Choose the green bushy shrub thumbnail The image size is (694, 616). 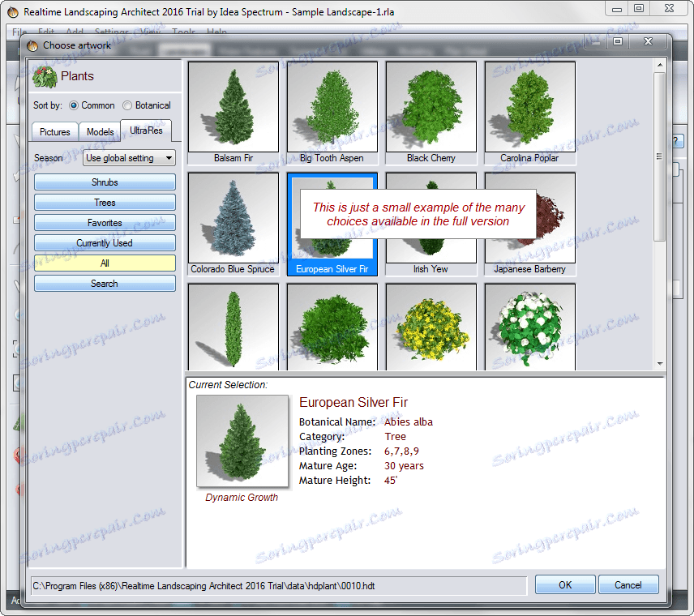[x=332, y=327]
